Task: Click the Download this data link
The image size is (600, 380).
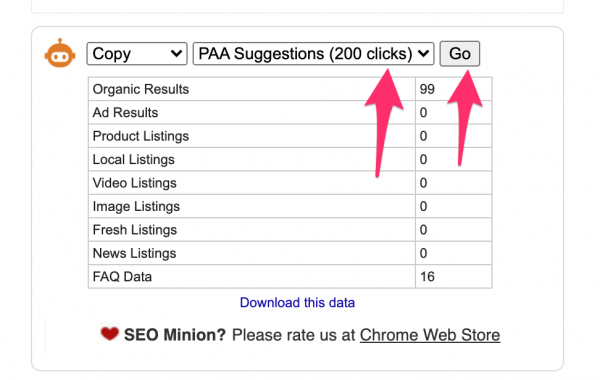Action: click(x=297, y=303)
